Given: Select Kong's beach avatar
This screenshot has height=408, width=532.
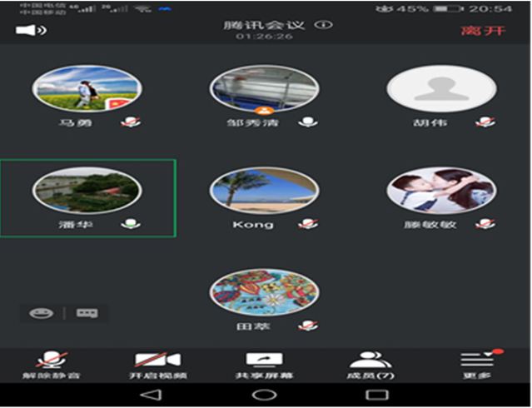Looking at the screenshot, I should point(264,191).
